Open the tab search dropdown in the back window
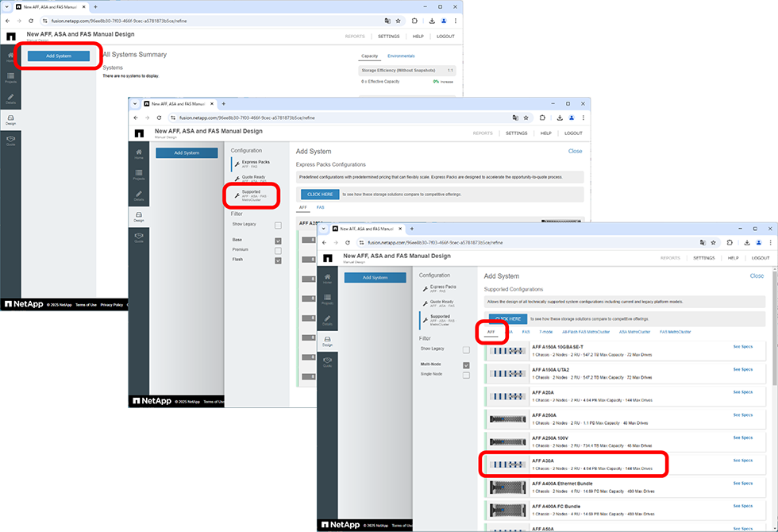Screen dimensions: 778x532 [x=6, y=7]
